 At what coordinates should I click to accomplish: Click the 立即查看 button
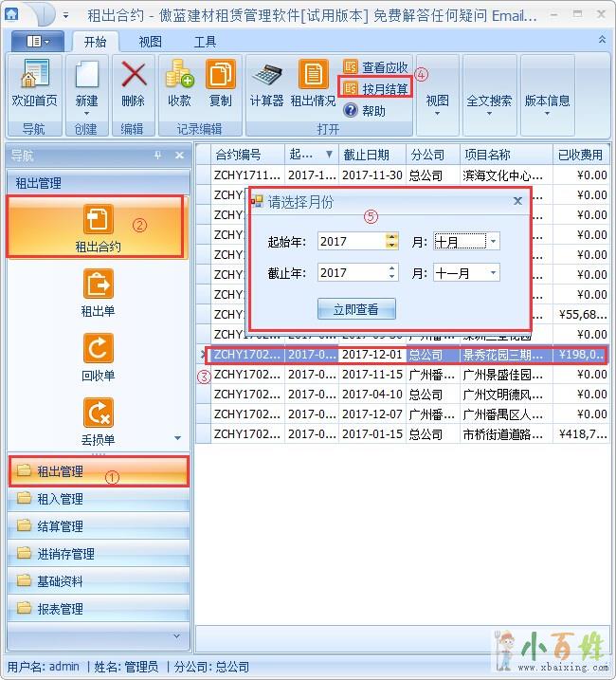coord(356,309)
